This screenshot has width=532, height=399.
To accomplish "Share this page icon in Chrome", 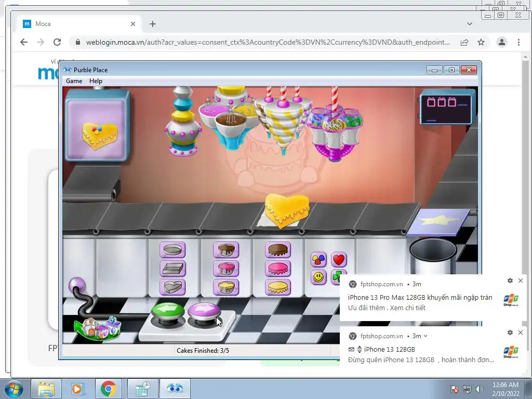I will click(x=464, y=42).
